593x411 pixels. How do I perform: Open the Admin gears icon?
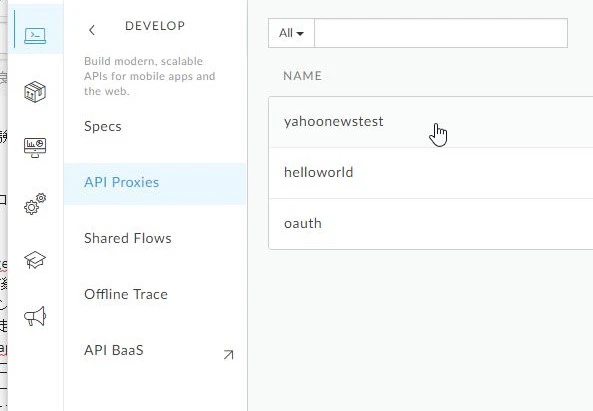pos(35,204)
